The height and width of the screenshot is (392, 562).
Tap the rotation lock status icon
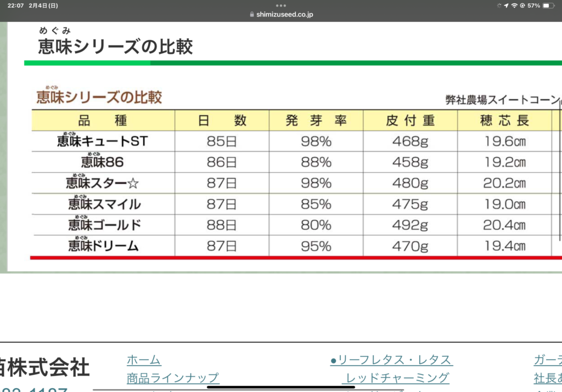[x=522, y=5]
